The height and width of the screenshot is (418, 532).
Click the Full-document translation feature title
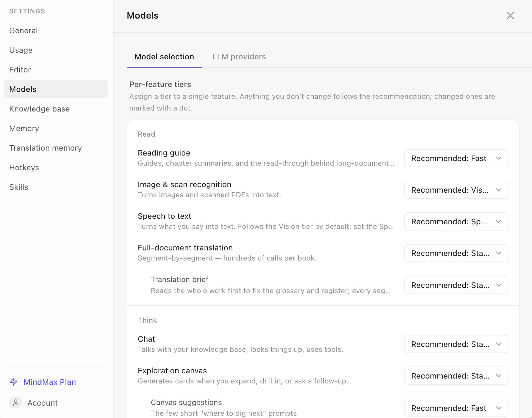coord(185,248)
